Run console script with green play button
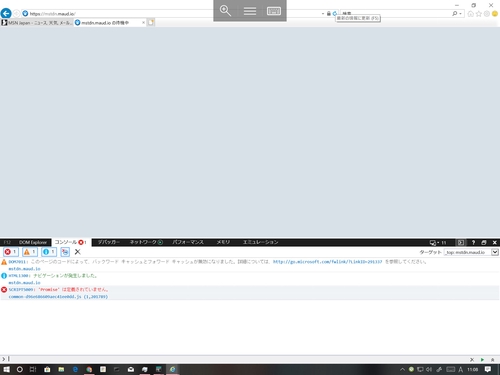 pos(482,360)
